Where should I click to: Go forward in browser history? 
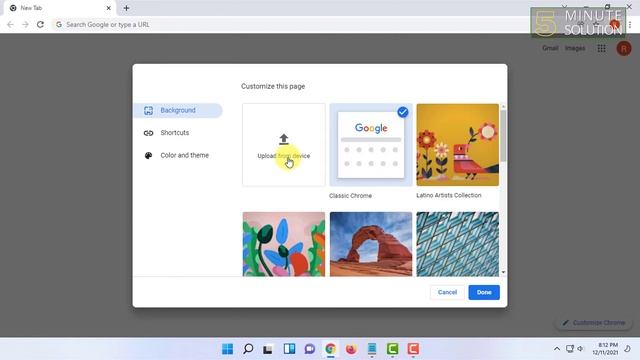click(25, 24)
